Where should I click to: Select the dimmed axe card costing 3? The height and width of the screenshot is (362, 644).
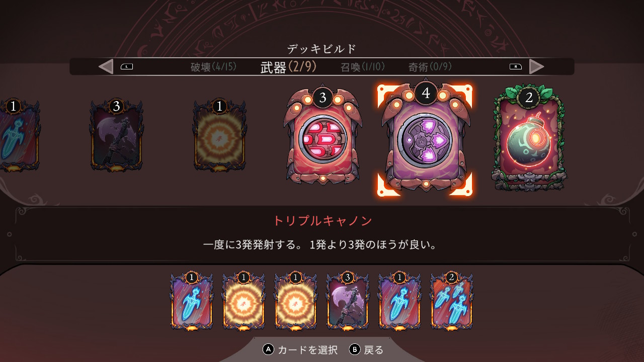pyautogui.click(x=117, y=135)
